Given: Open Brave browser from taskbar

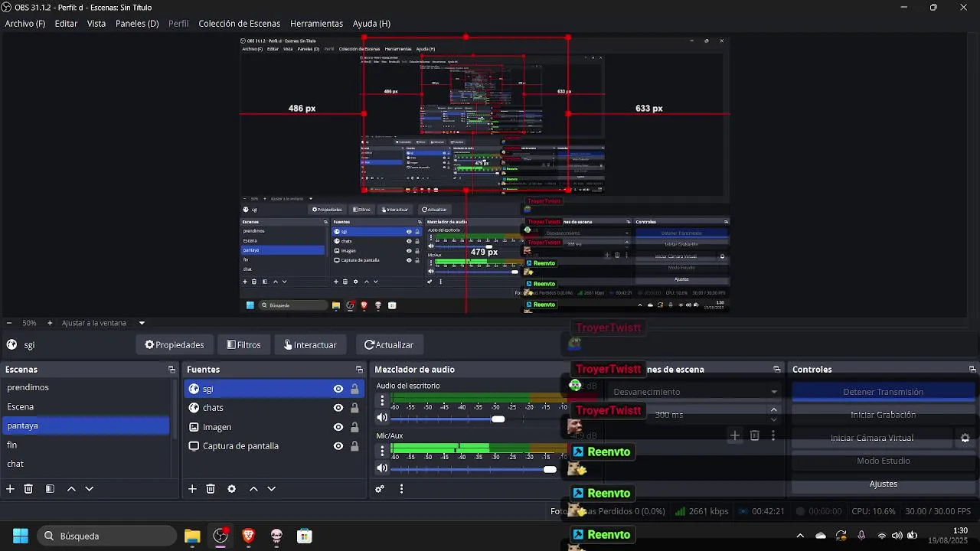Looking at the screenshot, I should pos(248,536).
